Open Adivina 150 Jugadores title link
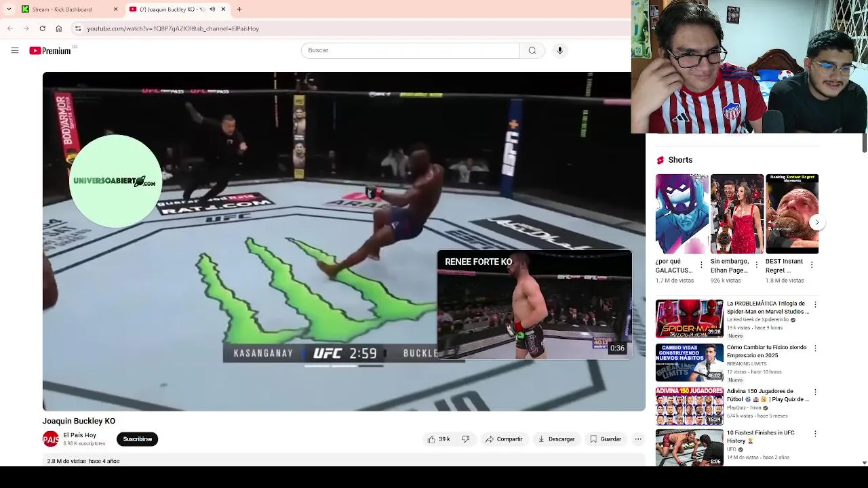This screenshot has width=868, height=488. click(x=768, y=395)
